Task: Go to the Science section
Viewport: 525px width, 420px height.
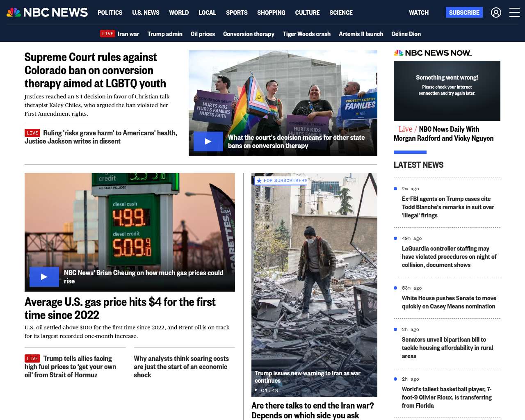Action: coord(341,13)
